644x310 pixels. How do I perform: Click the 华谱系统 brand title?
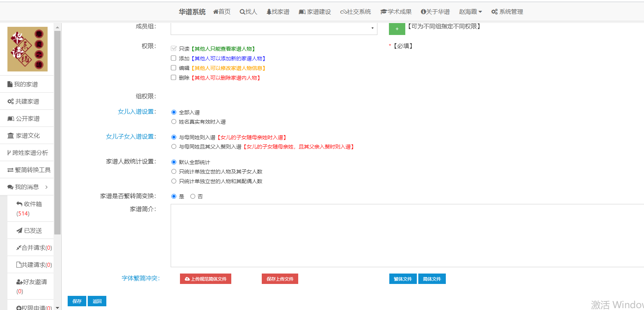192,12
